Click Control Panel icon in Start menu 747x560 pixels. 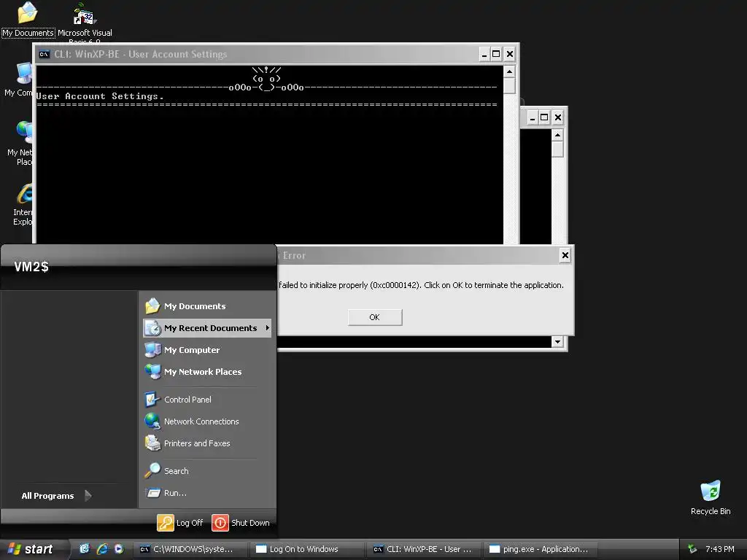click(152, 399)
